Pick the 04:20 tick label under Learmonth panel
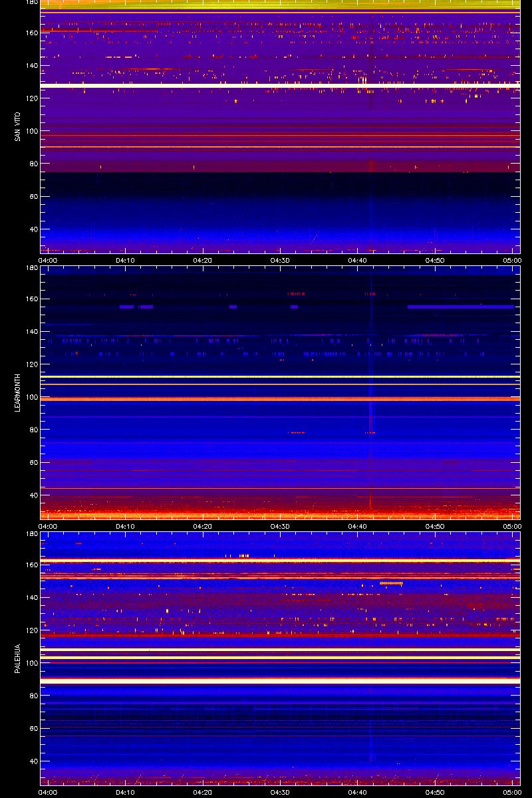Image resolution: width=532 pixels, height=798 pixels. point(203,526)
